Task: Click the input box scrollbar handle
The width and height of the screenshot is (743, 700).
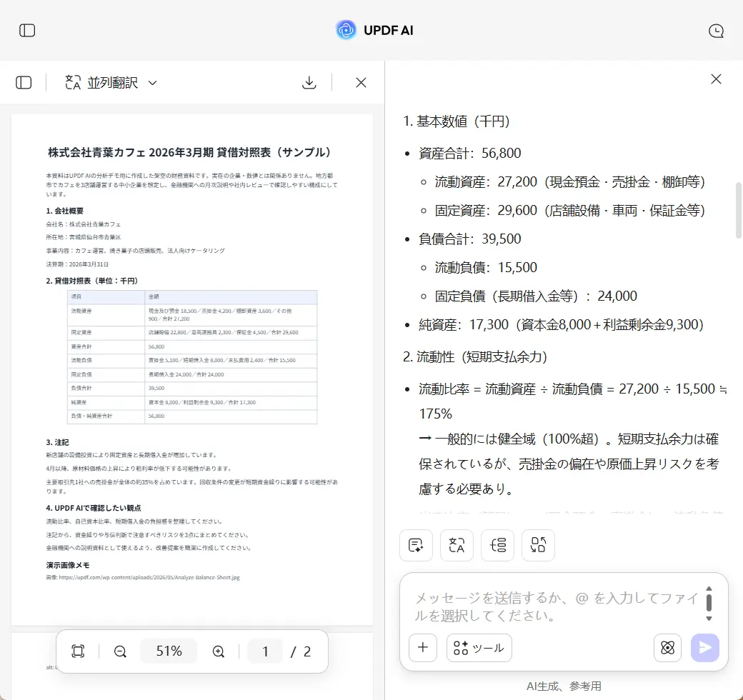Action: (x=709, y=603)
